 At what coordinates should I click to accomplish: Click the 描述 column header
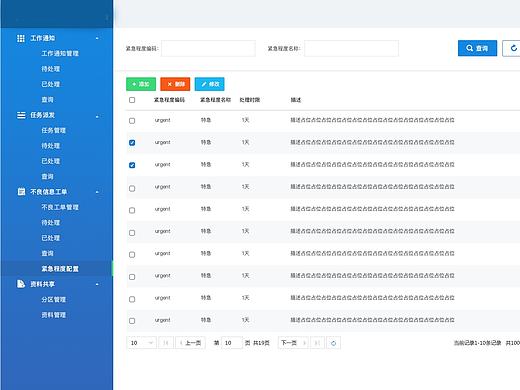click(x=296, y=100)
